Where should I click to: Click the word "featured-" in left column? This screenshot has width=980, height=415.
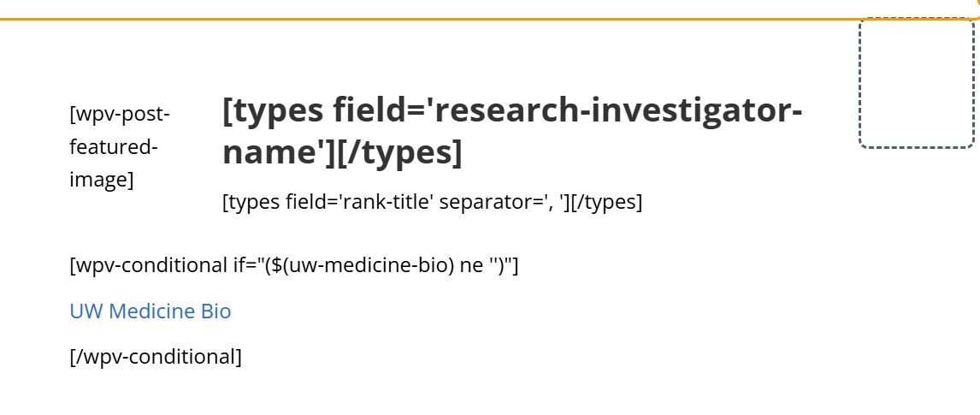[x=114, y=147]
